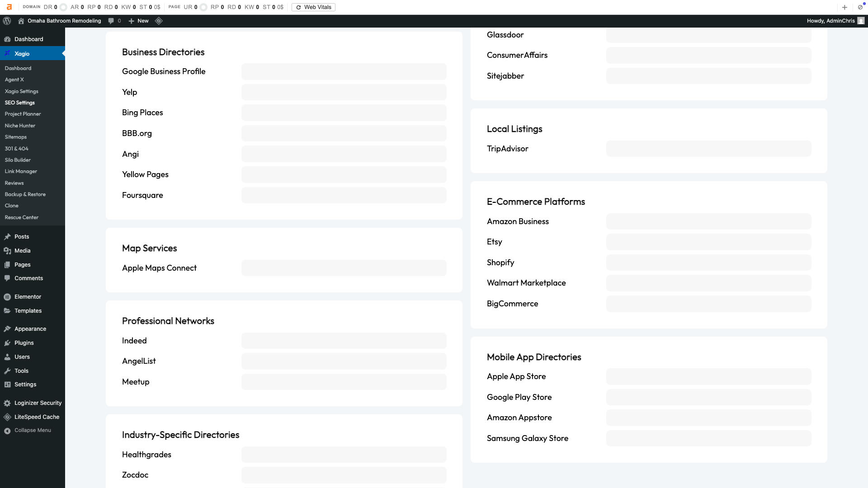Focus the Shopify field
This screenshot has height=488, width=868.
click(708, 263)
